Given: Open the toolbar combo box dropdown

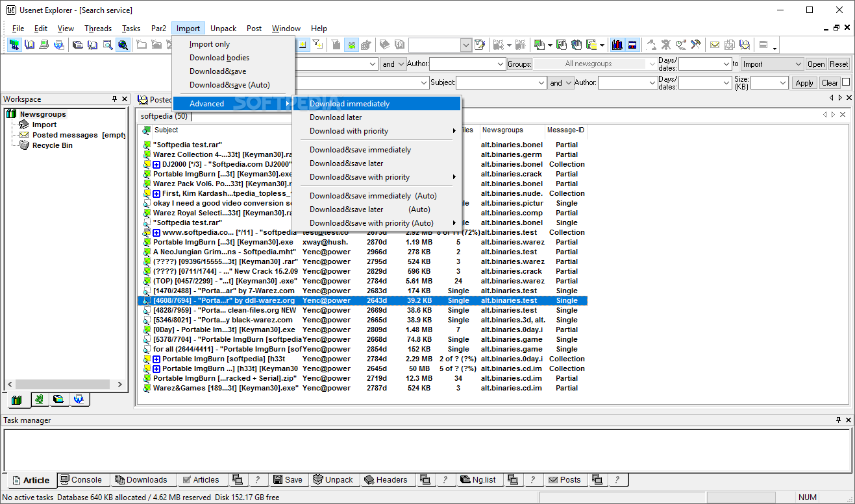Looking at the screenshot, I should coord(466,45).
